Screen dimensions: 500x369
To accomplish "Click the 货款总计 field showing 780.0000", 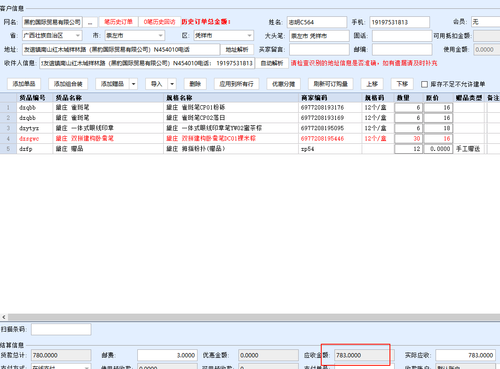I will (x=61, y=355).
